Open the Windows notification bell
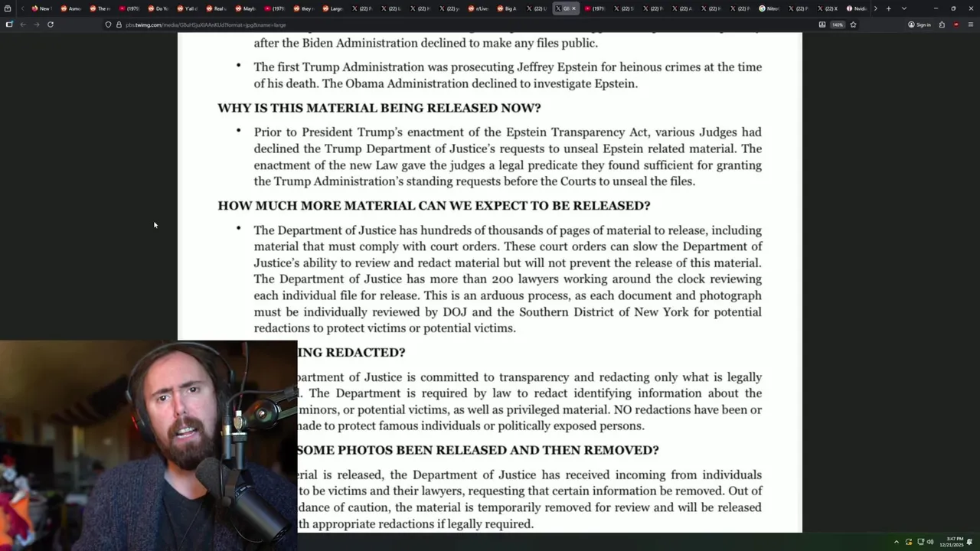The width and height of the screenshot is (980, 551). 970,542
